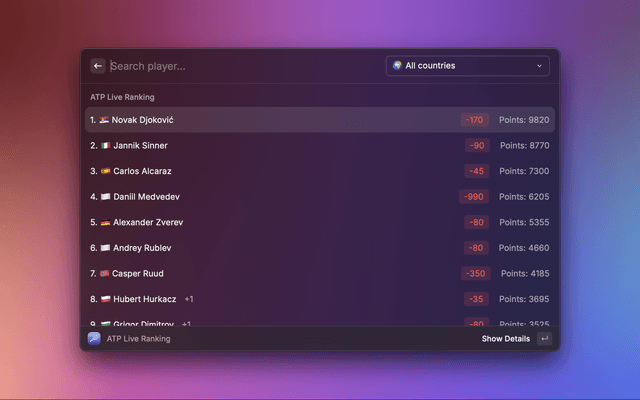Select Jannik Sinner in the list
Screen dimensions: 640x400
coord(140,146)
